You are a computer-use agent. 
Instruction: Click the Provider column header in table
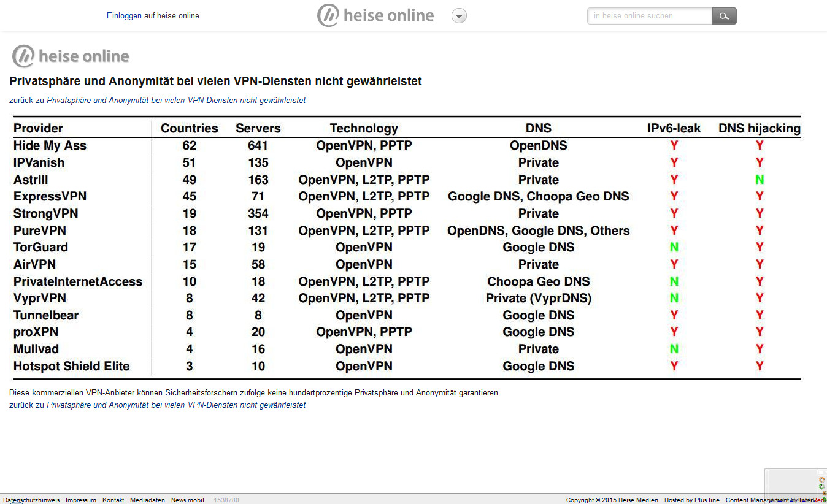[38, 128]
